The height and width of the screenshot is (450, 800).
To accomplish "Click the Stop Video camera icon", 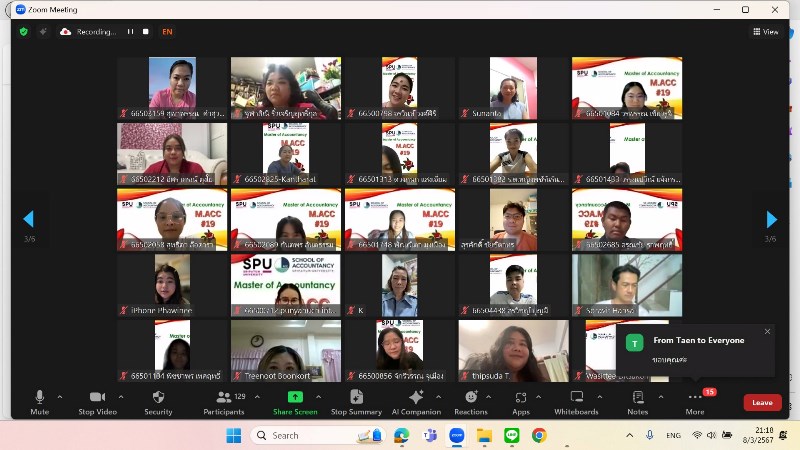I will [x=97, y=397].
